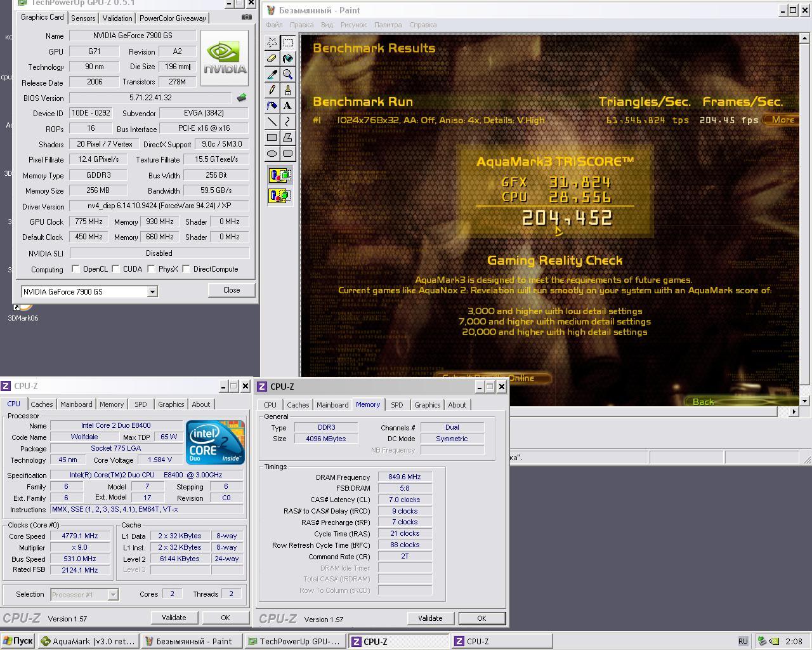Select the Polygon tool in Paint
Viewport: 812px width, 650px height.
pos(288,138)
